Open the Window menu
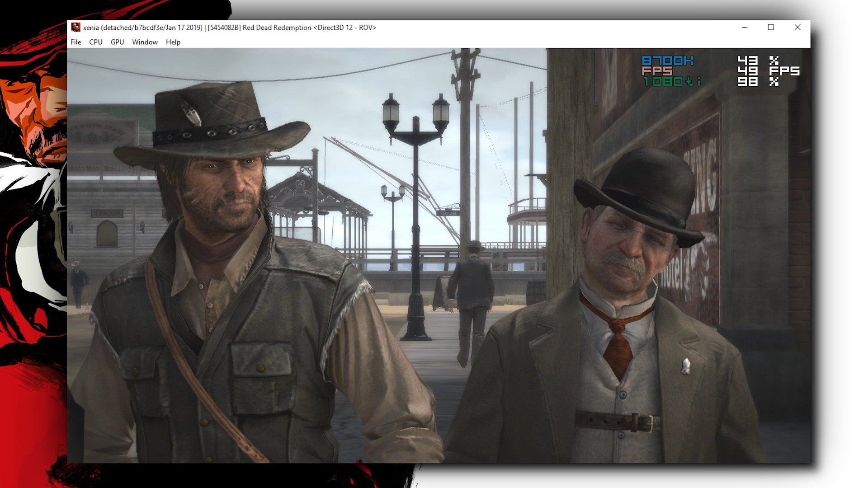Viewport: 868px width, 488px height. pos(145,42)
